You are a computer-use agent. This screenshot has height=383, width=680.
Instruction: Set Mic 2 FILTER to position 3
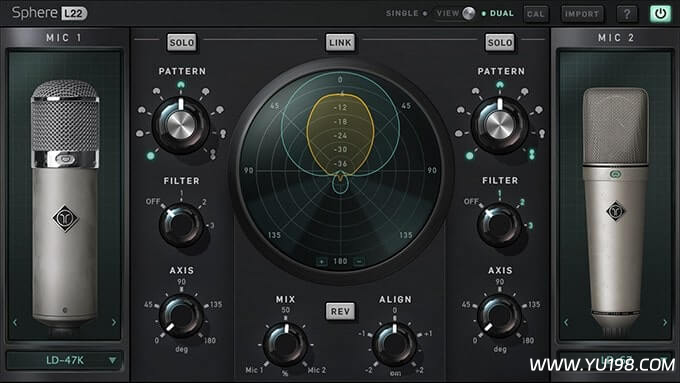[x=530, y=226]
